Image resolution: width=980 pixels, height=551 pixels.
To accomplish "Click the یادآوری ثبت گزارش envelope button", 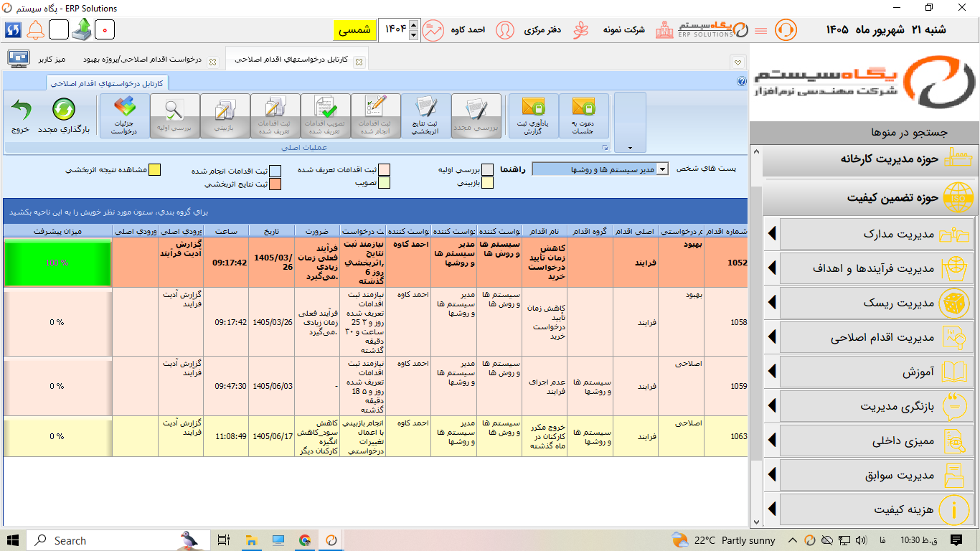I will click(533, 116).
